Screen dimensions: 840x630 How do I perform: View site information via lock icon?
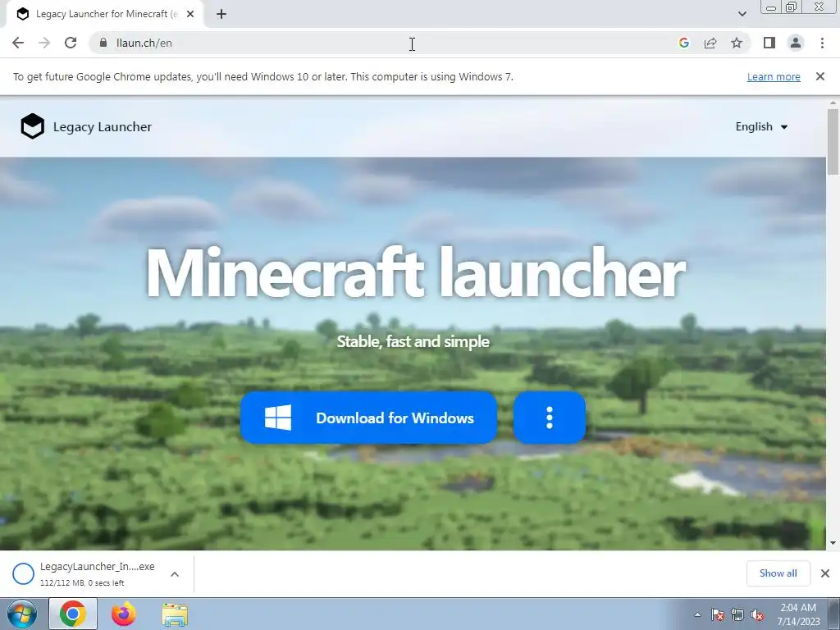(103, 43)
